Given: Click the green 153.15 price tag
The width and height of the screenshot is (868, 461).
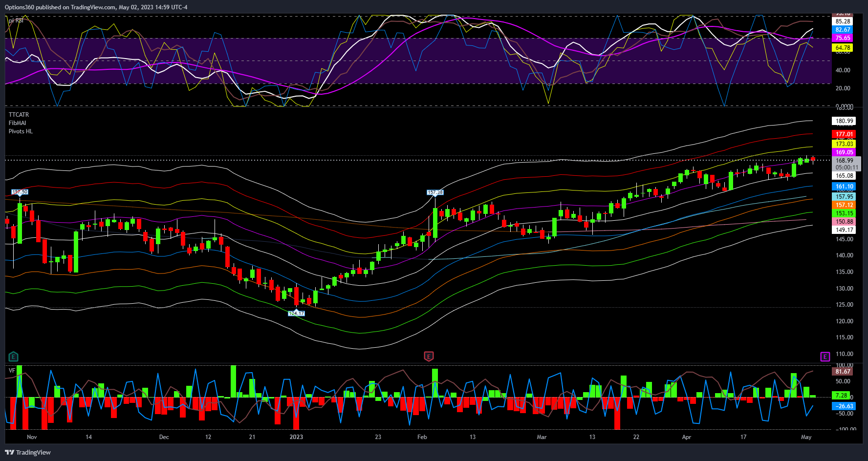Looking at the screenshot, I should click(844, 213).
